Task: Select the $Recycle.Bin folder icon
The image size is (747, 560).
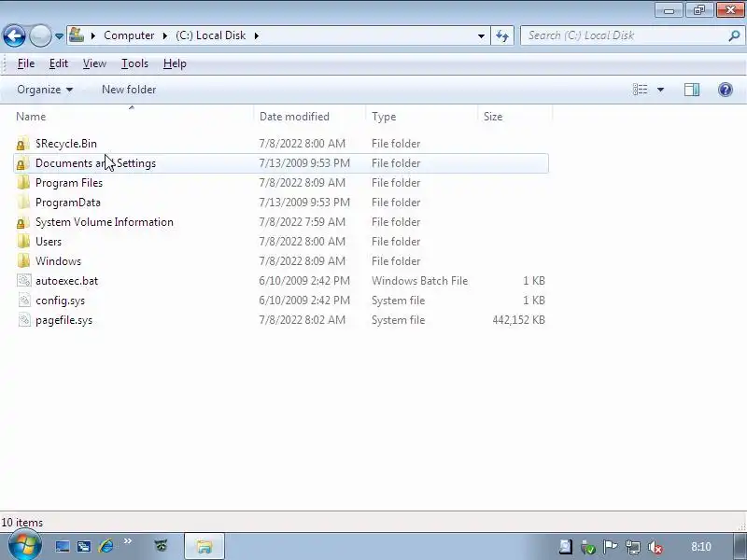Action: coord(23,144)
